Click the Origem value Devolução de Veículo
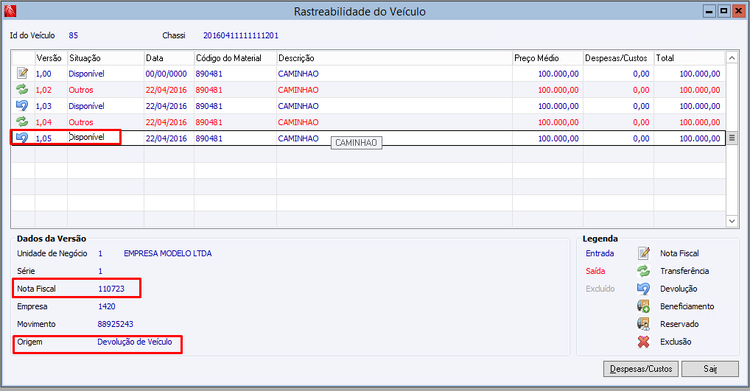This screenshot has width=750, height=391. pos(134,342)
